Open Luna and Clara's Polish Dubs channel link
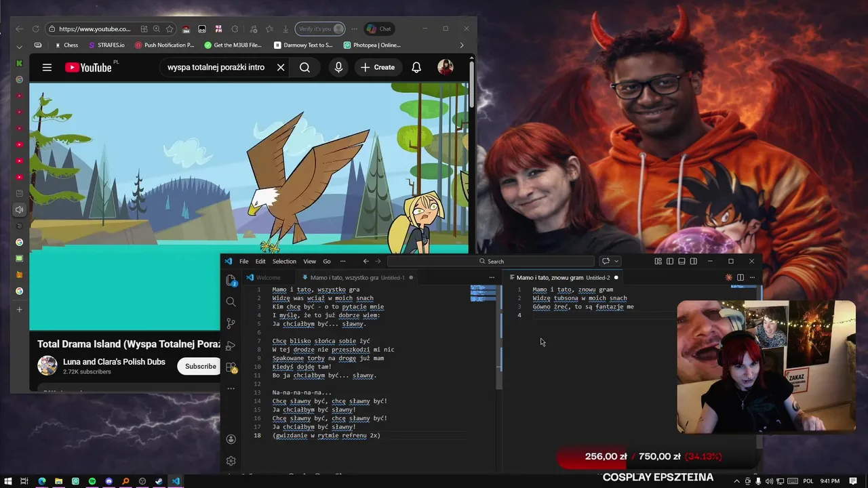868x488 pixels. [114, 362]
